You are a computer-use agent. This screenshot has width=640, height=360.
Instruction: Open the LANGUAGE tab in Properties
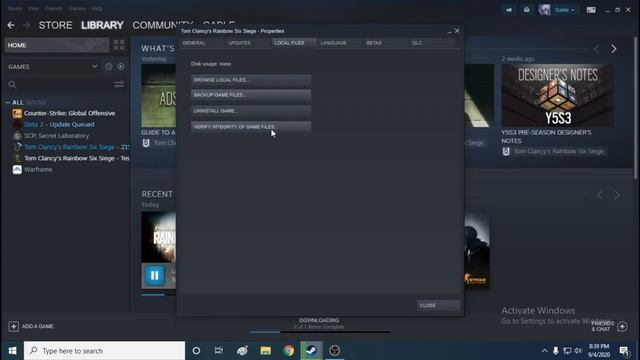(x=340, y=43)
